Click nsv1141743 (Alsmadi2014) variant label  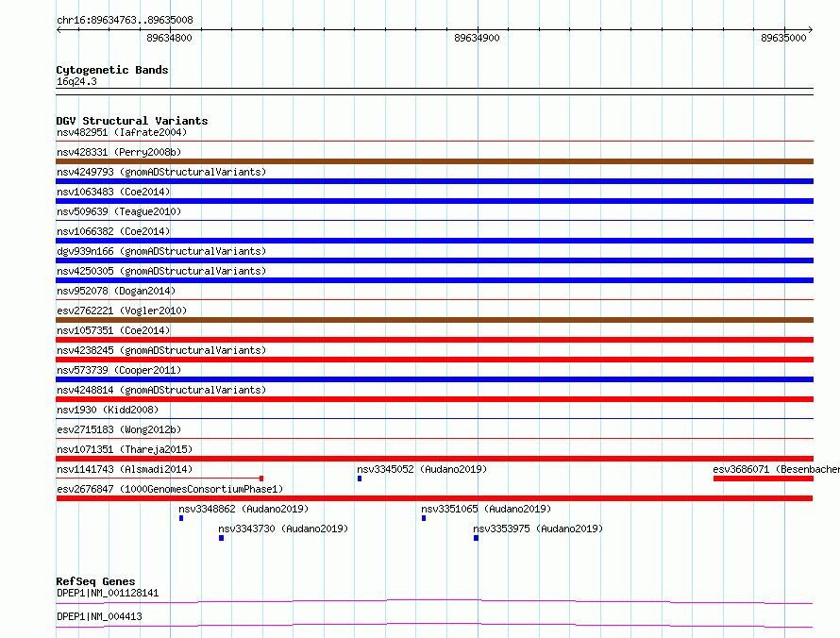point(125,469)
